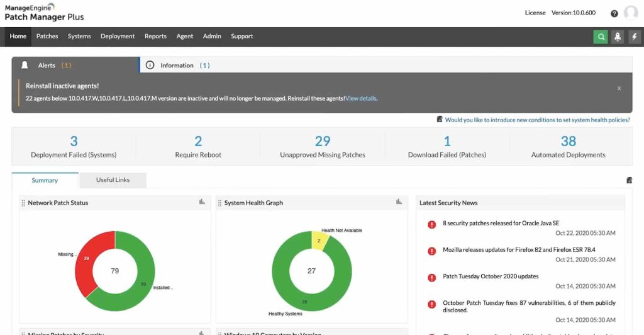Open the system health policies conditions link
This screenshot has width=644, height=335.
(538, 120)
